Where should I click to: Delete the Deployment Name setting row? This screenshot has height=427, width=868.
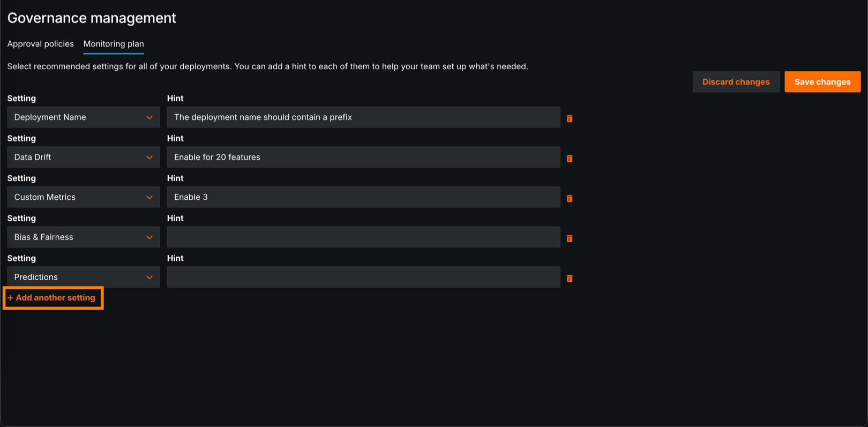(x=570, y=118)
